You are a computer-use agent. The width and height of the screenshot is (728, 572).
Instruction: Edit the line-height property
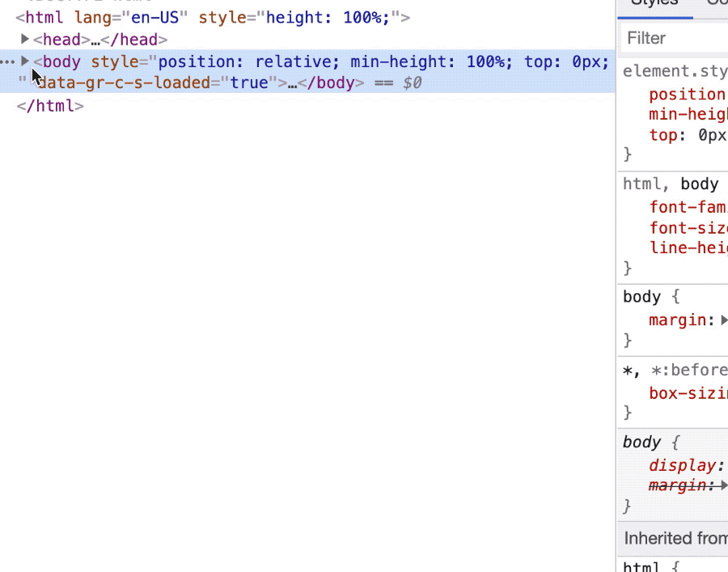[688, 248]
